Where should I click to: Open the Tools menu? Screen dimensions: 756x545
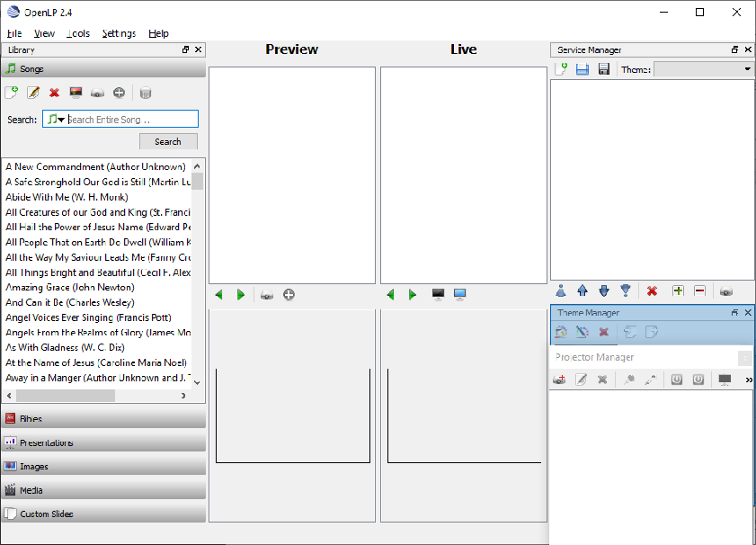click(78, 33)
